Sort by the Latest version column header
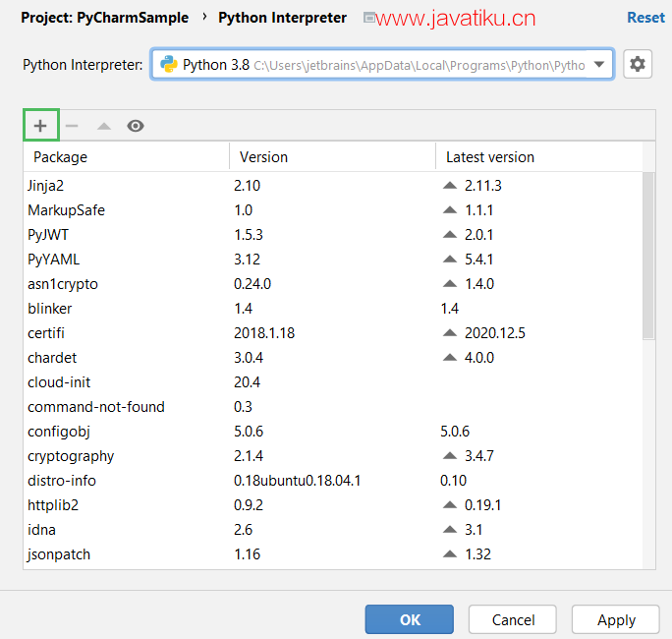Screen dimensions: 672x639 pyautogui.click(x=539, y=157)
